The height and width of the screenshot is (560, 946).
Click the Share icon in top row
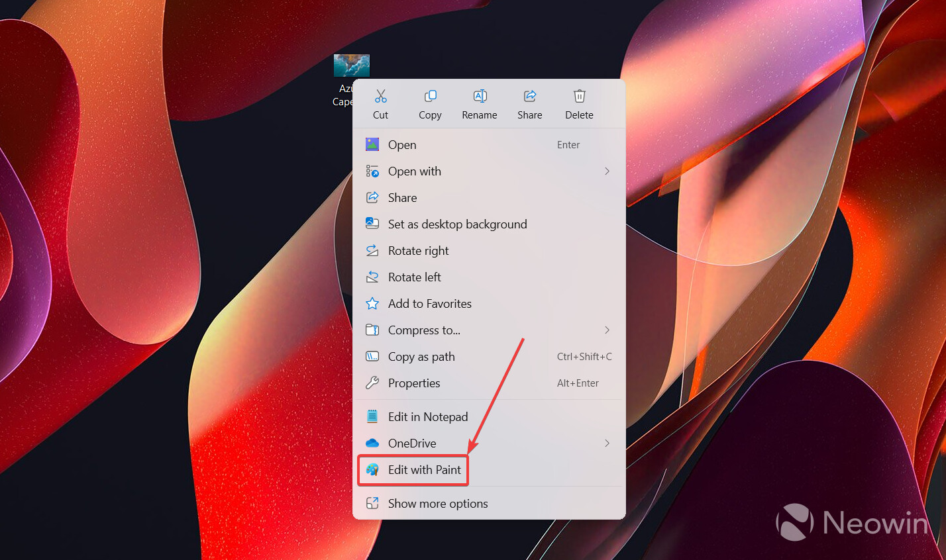pyautogui.click(x=529, y=97)
